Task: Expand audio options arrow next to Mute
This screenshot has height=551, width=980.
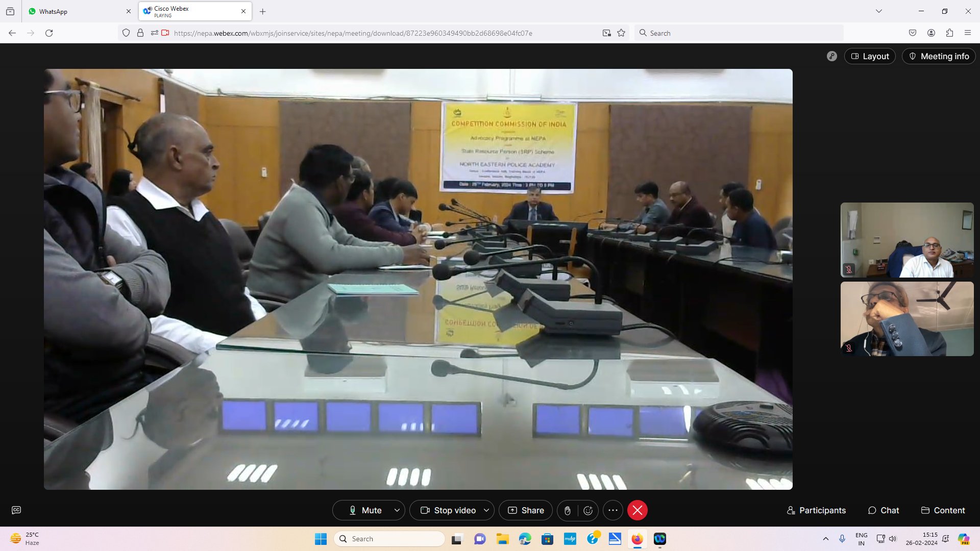Action: 397,510
